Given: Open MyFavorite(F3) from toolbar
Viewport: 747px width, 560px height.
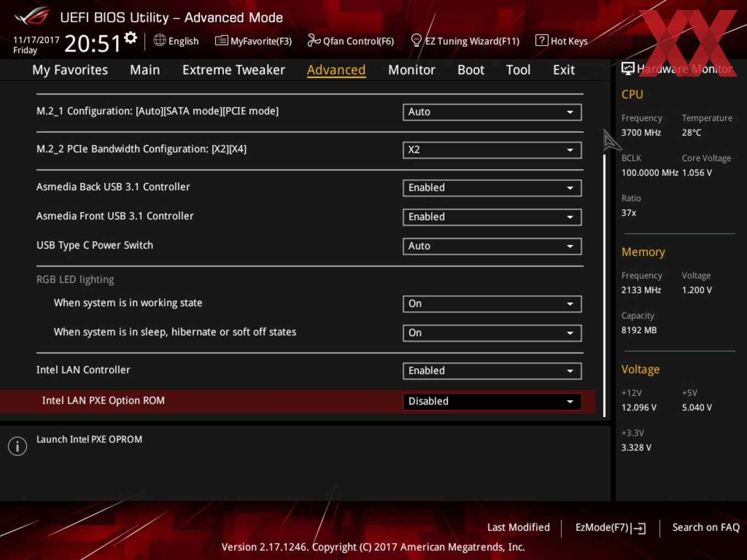Looking at the screenshot, I should coord(253,41).
